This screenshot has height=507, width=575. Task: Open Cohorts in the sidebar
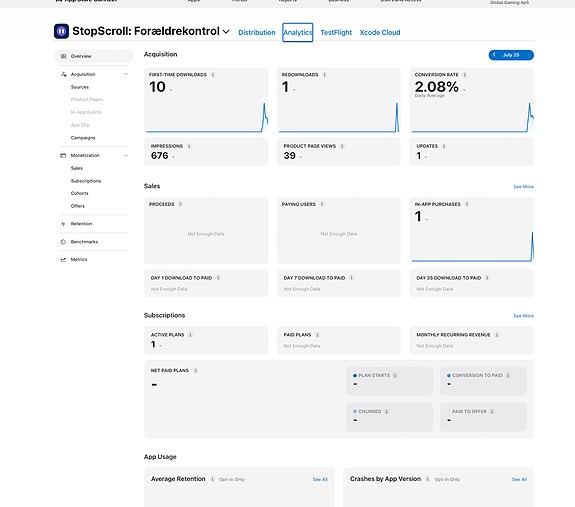(x=80, y=193)
